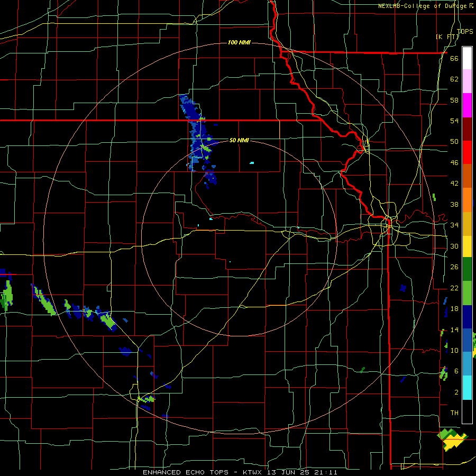Image resolution: width=476 pixels, height=476 pixels.
Task: Pick the dark red legend color band
Action: coord(467,129)
